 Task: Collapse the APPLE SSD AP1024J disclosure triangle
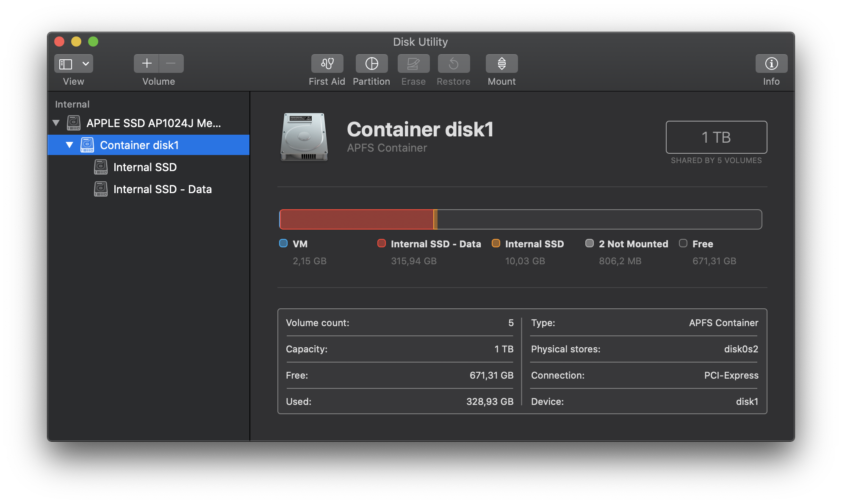56,123
